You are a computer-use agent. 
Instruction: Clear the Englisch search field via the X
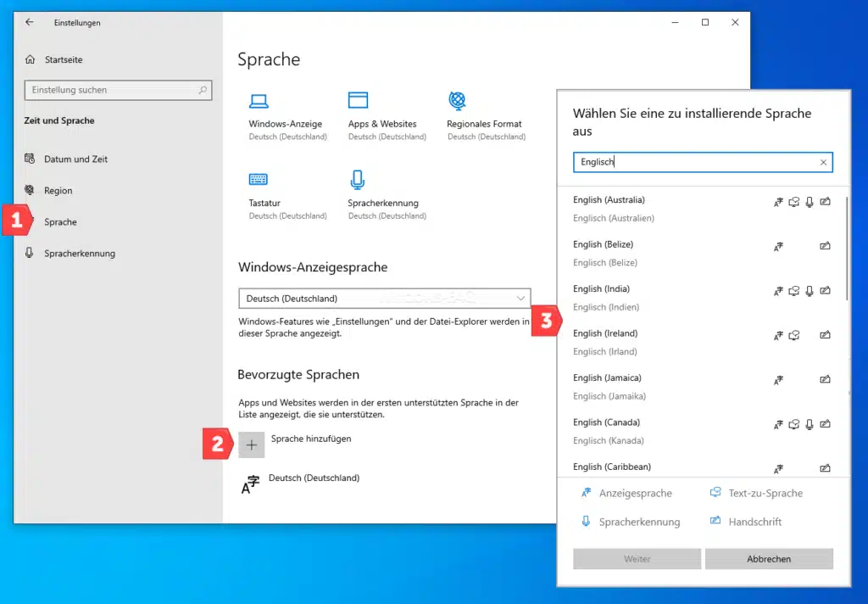click(x=822, y=162)
